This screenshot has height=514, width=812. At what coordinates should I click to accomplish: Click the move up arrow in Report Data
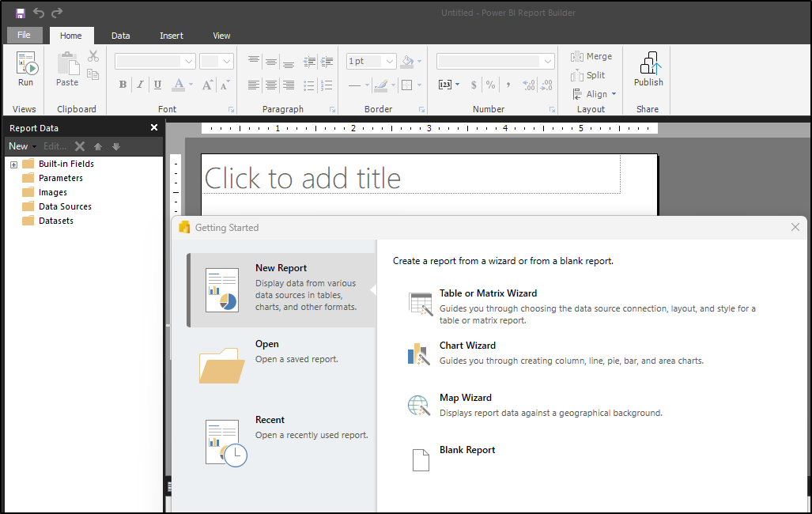98,146
